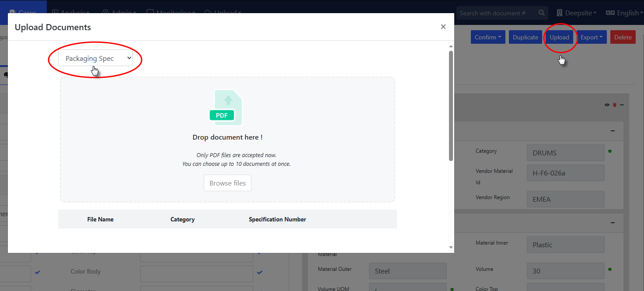Click the green status dot next to Category
644x291 pixels.
610,151
